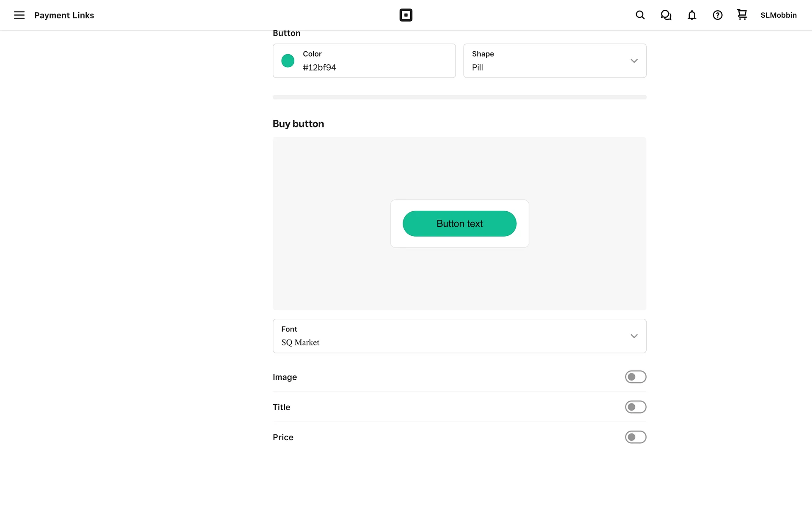The image size is (812, 508).
Task: Open the shopping cart icon
Action: [742, 15]
